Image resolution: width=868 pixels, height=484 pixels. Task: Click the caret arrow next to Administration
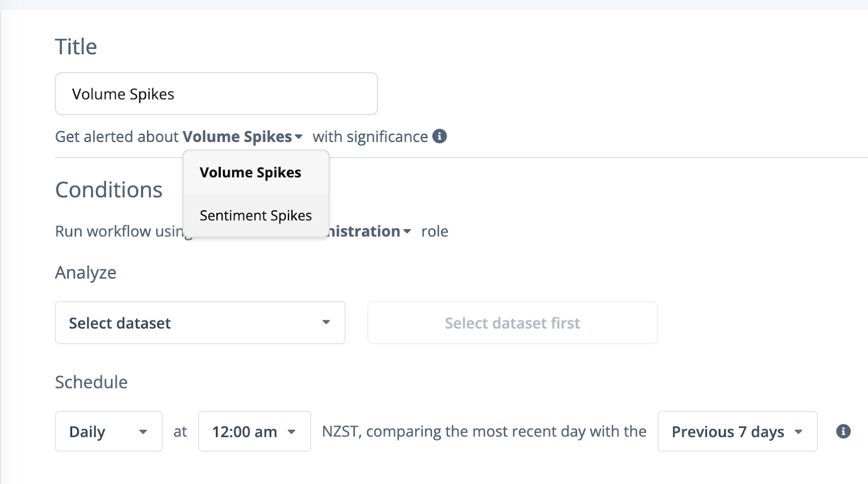(x=407, y=232)
